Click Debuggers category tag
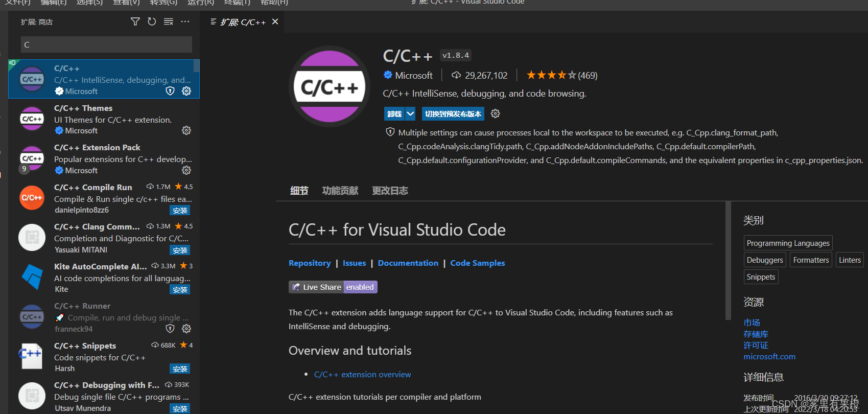Image resolution: width=868 pixels, height=414 pixels. (765, 260)
